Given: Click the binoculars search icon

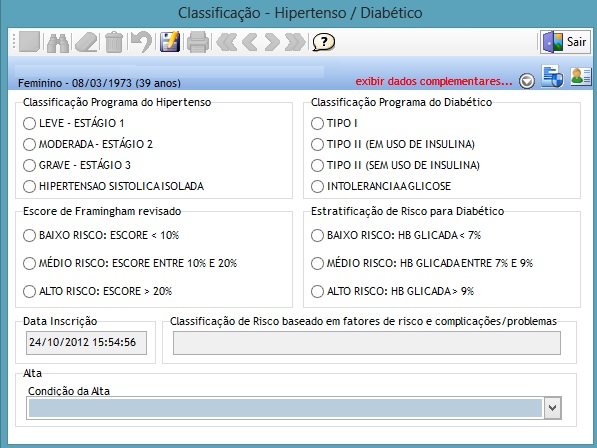Looking at the screenshot, I should [57, 42].
